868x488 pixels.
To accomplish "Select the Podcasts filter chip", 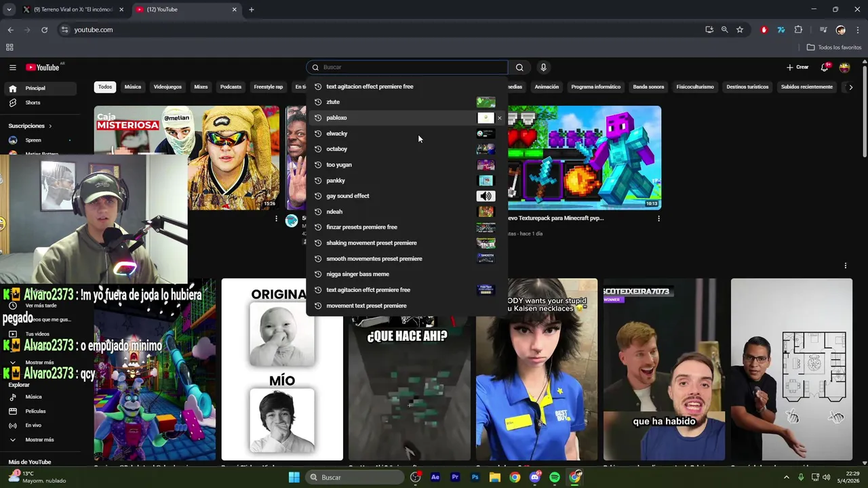I will click(x=231, y=87).
